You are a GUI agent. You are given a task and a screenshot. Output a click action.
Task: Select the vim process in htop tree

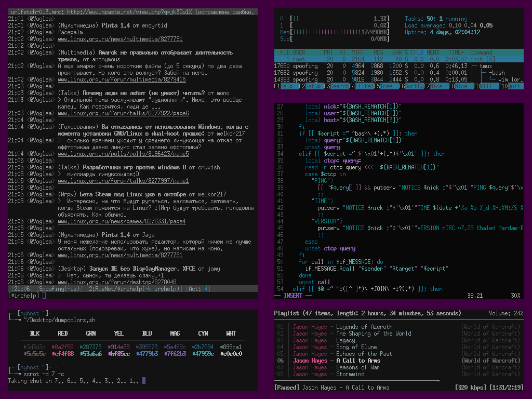[x=398, y=79]
